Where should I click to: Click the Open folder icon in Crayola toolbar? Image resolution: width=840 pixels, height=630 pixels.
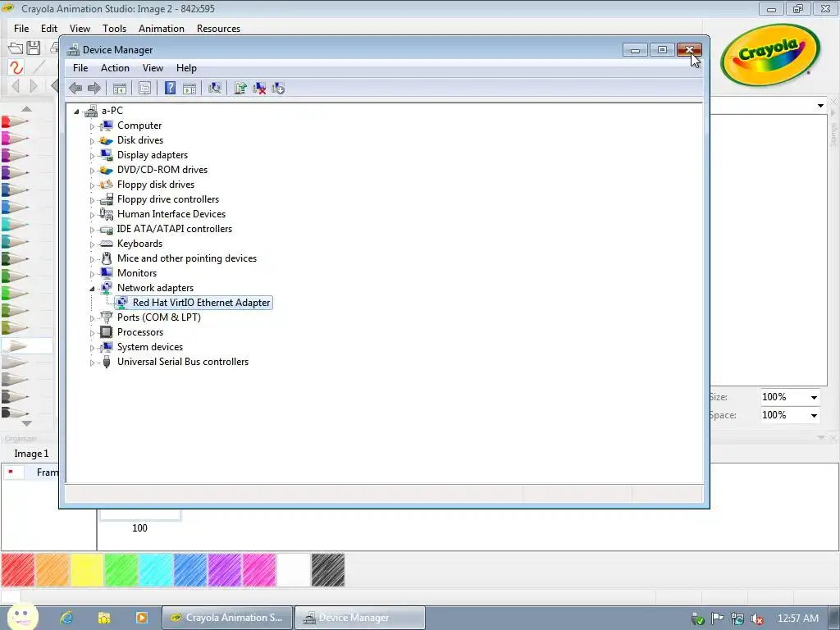(16, 48)
